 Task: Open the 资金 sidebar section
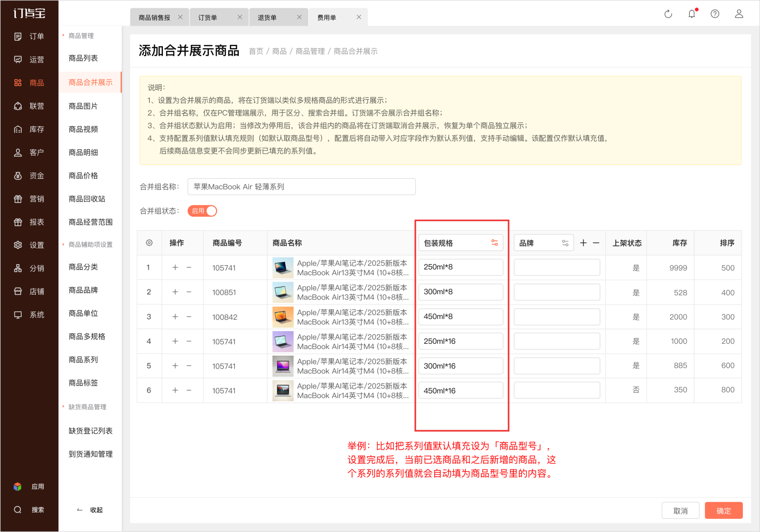pos(29,176)
